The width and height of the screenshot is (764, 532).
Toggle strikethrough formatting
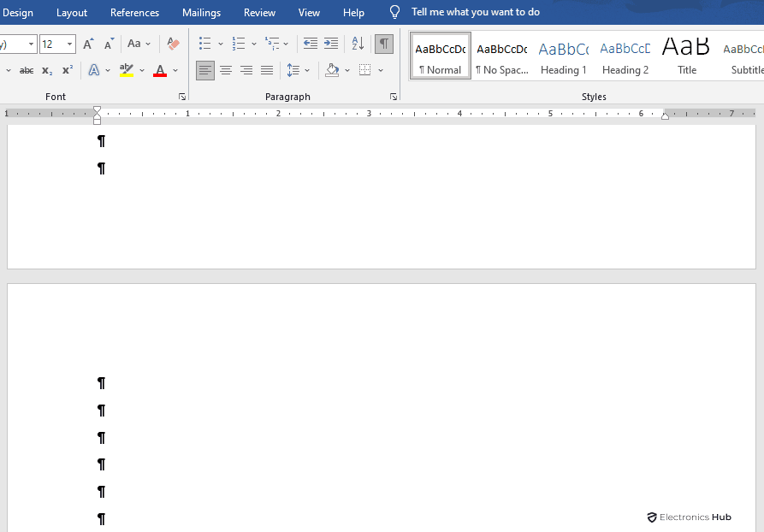(27, 70)
